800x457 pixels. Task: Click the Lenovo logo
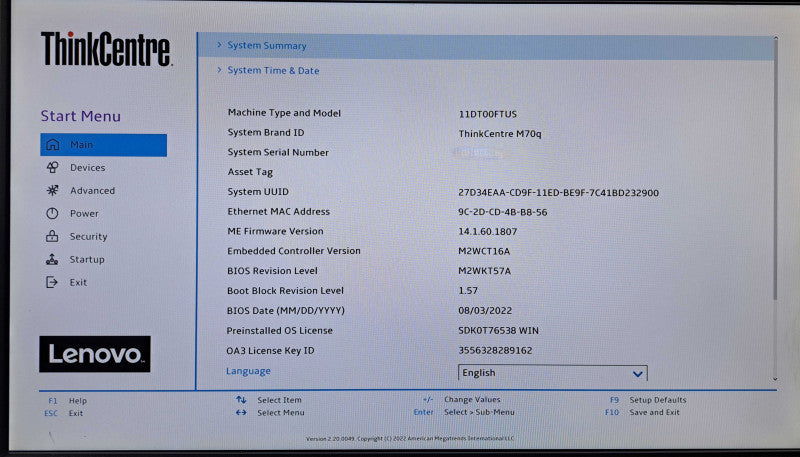(95, 354)
